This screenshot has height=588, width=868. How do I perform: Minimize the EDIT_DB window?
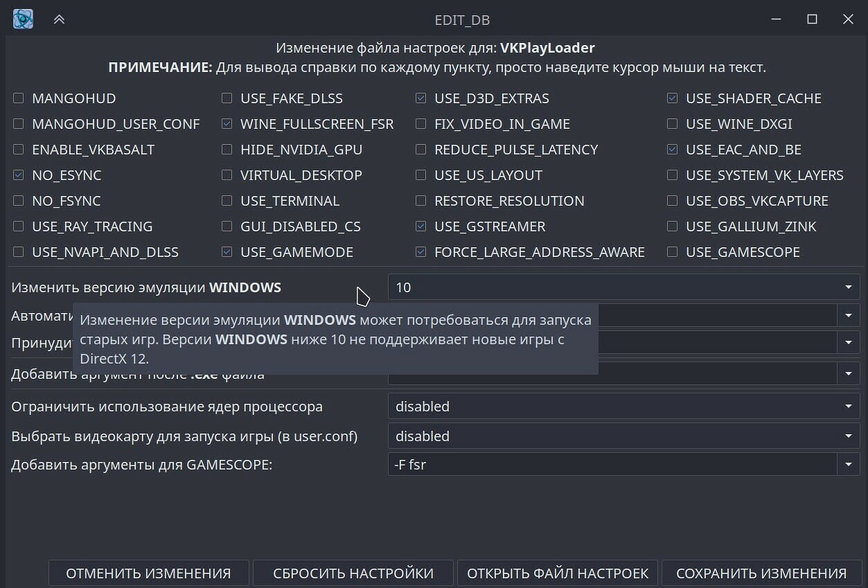pyautogui.click(x=777, y=19)
